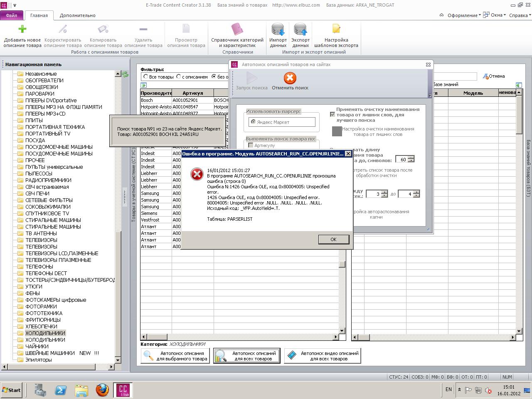Refresh the navigation panel tree
Viewport: 532px width, 399px height.
click(x=125, y=74)
